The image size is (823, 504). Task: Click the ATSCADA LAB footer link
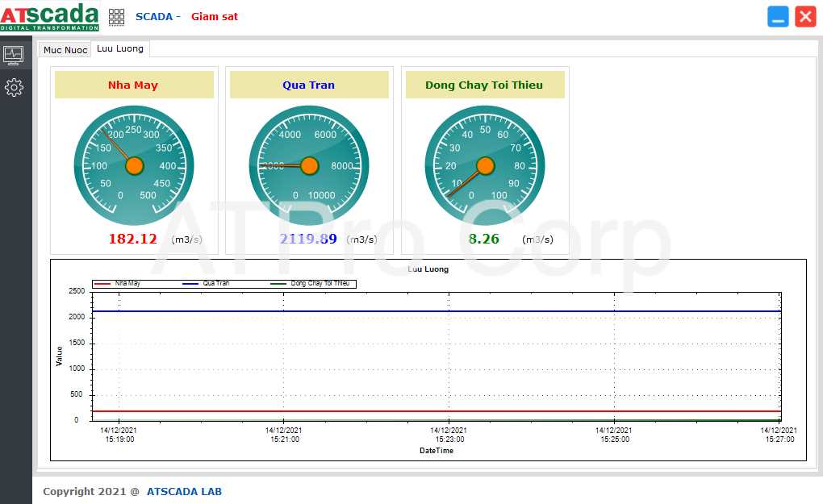point(184,491)
